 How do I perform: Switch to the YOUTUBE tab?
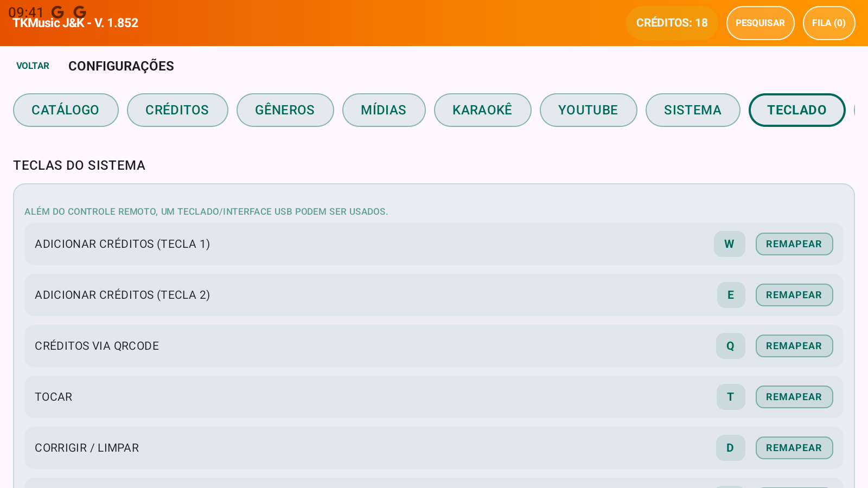click(x=588, y=110)
